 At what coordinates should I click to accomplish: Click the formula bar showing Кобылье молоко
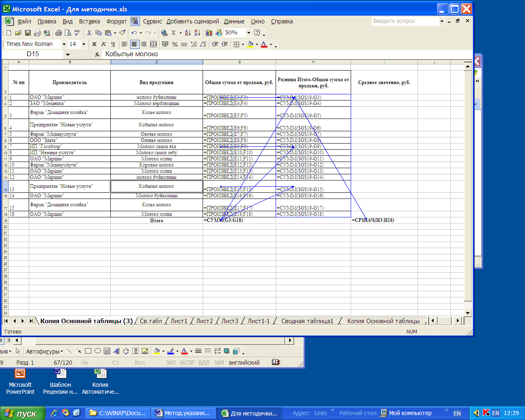[287, 54]
